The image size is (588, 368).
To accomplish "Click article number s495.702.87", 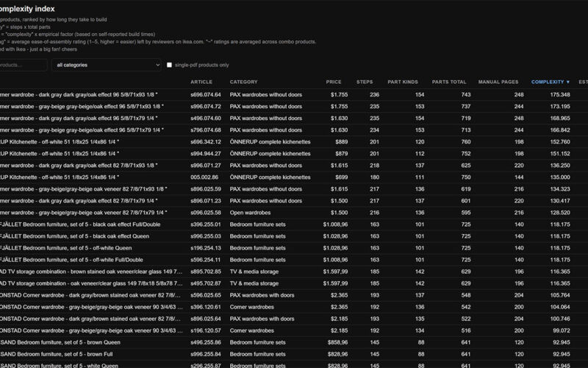I will click(x=206, y=283).
